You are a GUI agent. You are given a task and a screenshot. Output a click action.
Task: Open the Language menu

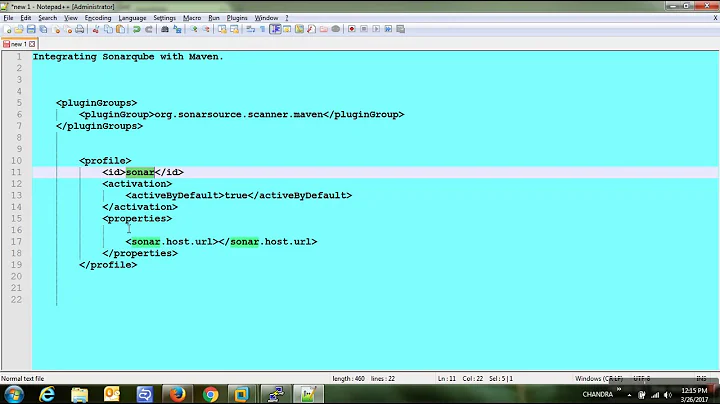[132, 18]
